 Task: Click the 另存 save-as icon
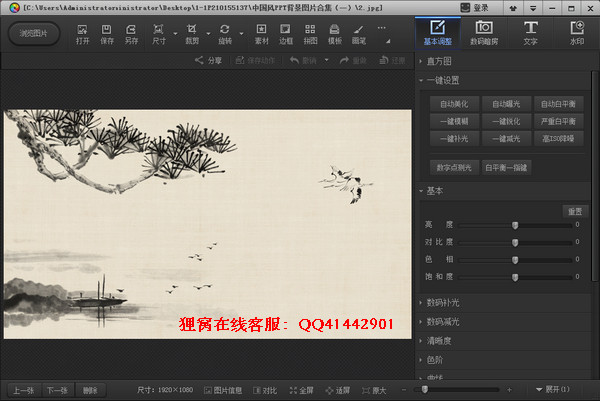tap(131, 34)
